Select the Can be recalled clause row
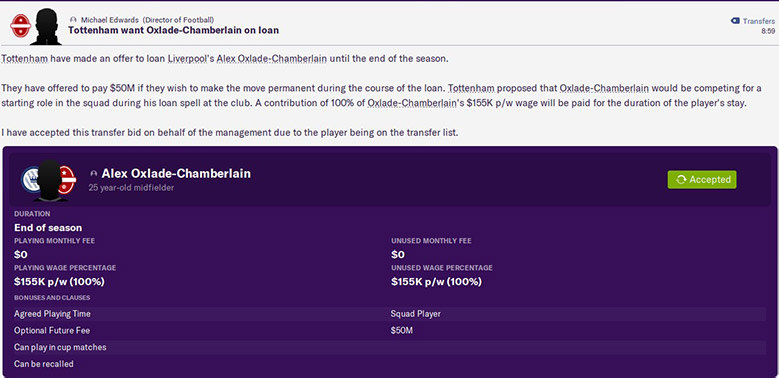779x378 pixels. coord(390,364)
